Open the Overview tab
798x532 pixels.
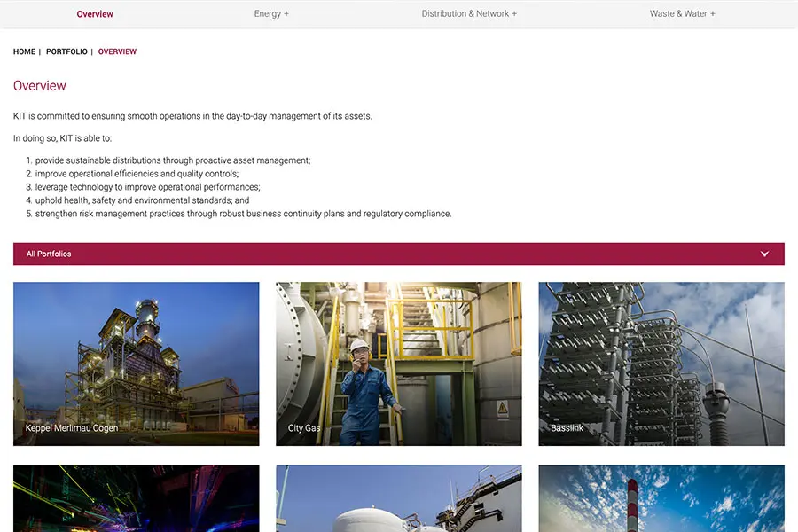95,14
